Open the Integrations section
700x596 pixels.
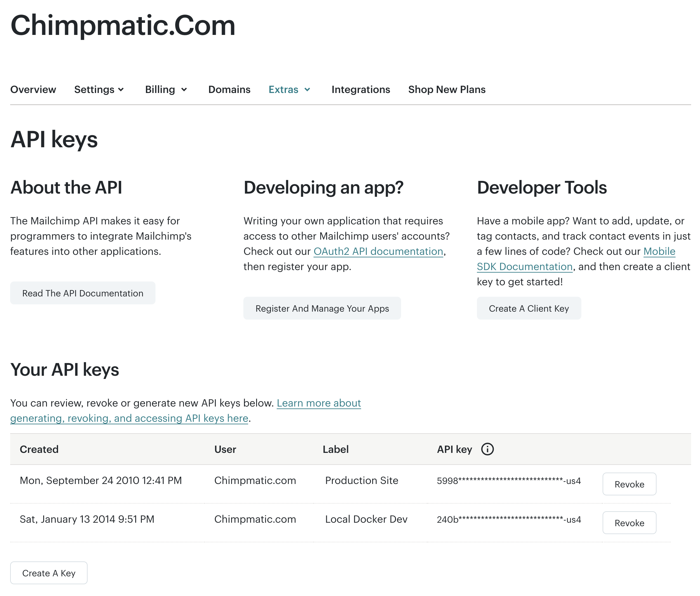[x=360, y=89]
